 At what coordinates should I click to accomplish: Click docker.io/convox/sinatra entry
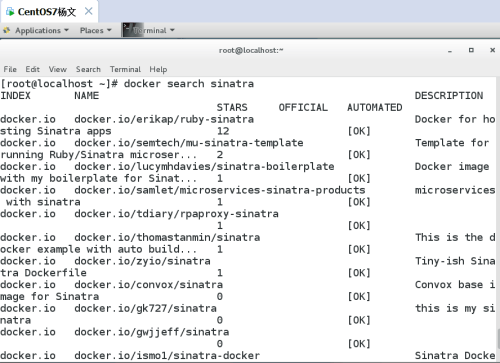point(148,285)
